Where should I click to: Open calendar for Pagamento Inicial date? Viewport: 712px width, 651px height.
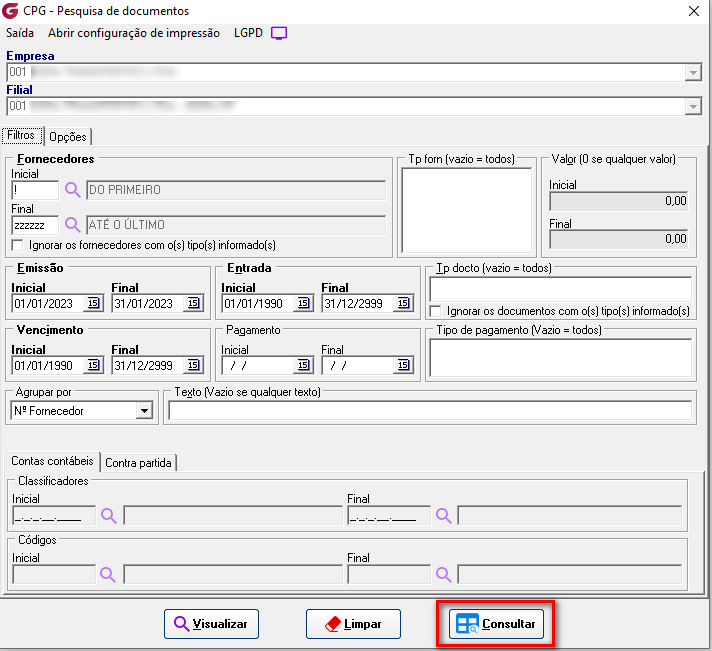[x=303, y=365]
